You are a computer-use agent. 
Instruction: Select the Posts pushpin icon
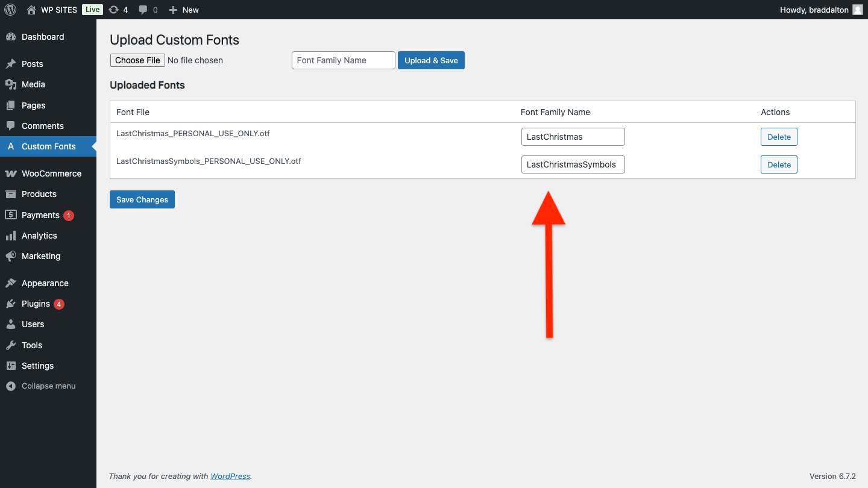(x=12, y=63)
